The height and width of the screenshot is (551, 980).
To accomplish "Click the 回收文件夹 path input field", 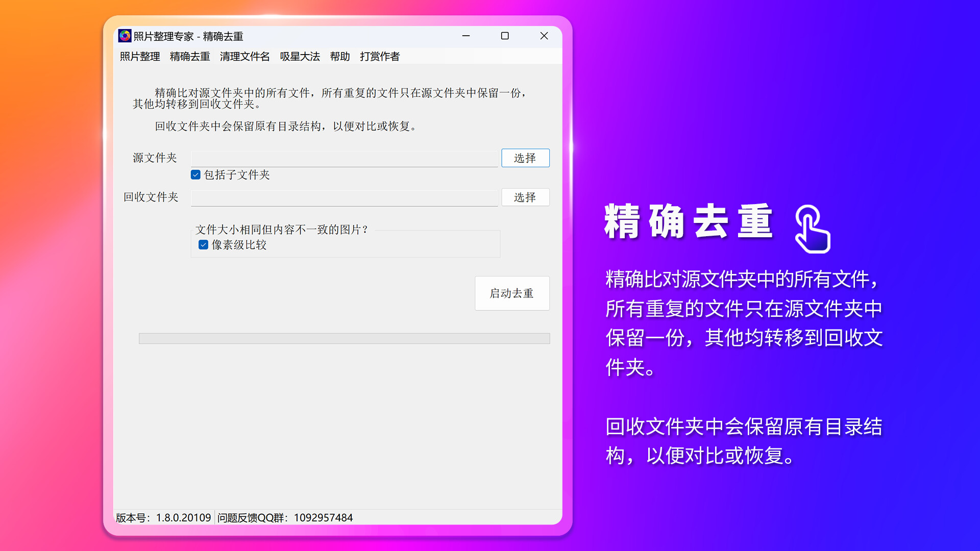I will [344, 198].
